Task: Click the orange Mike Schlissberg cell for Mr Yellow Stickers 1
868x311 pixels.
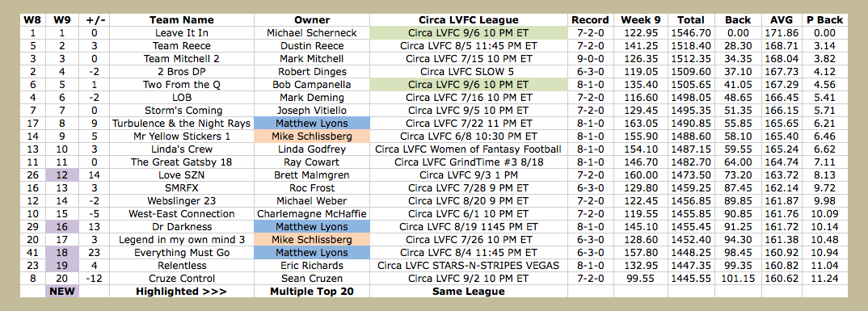Action: [x=312, y=137]
